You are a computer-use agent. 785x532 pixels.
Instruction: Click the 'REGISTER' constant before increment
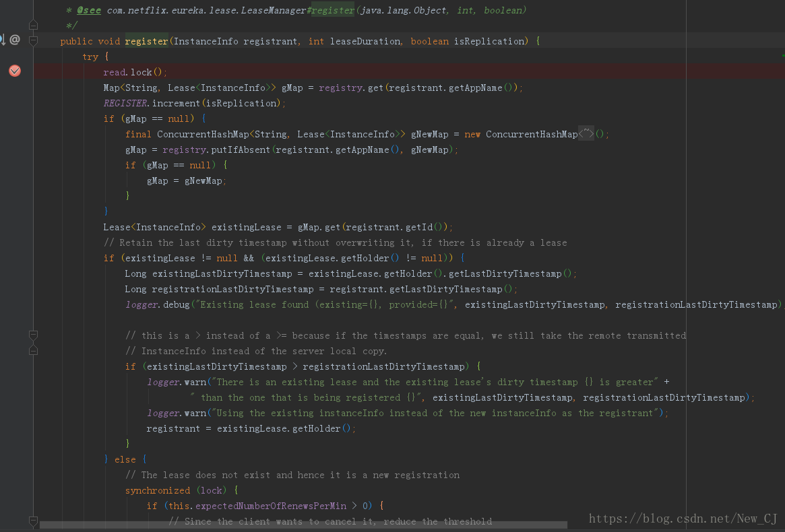(125, 103)
